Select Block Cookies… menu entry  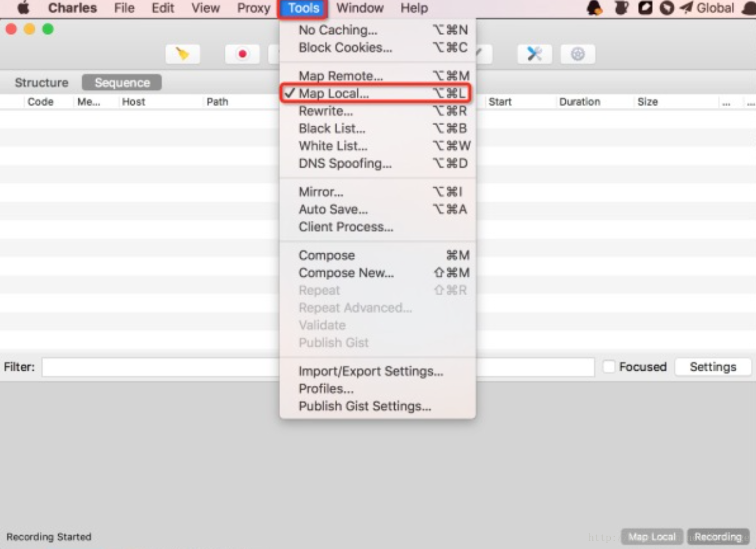coord(377,48)
